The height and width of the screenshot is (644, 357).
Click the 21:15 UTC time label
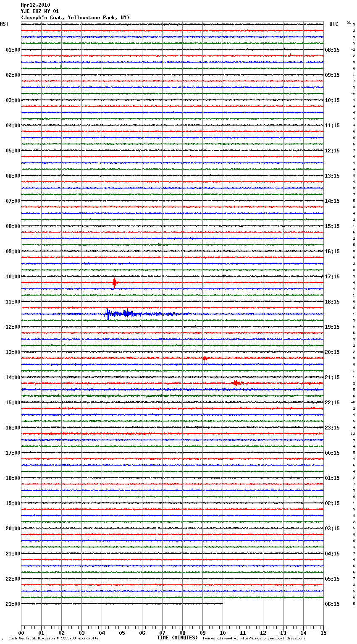point(332,377)
